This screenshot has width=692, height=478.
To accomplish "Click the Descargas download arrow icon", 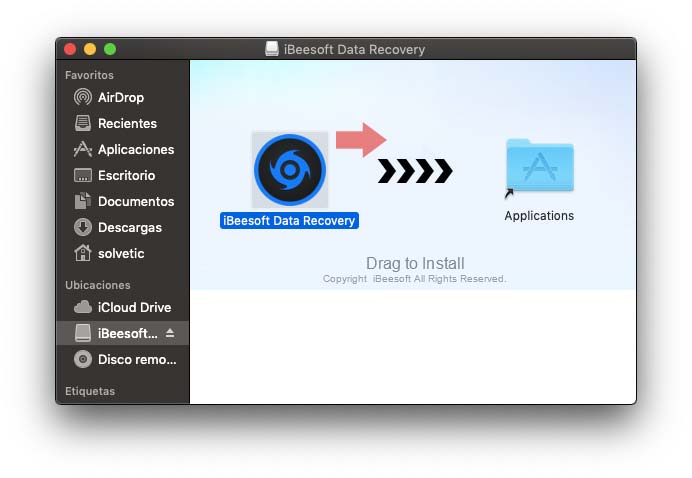I will (x=83, y=227).
